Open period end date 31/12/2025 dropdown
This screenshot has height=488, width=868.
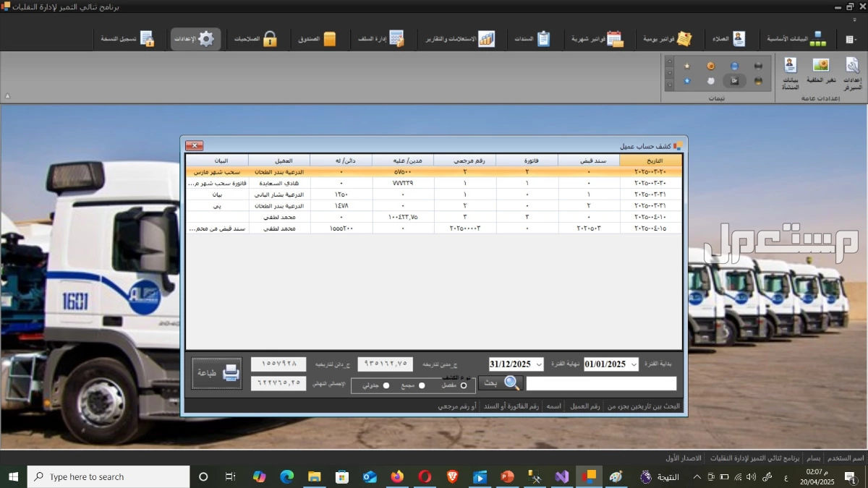539,364
